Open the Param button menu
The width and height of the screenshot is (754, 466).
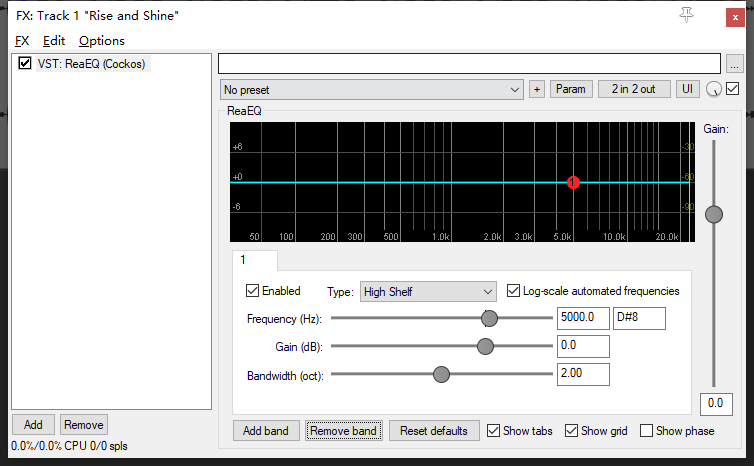click(x=571, y=89)
